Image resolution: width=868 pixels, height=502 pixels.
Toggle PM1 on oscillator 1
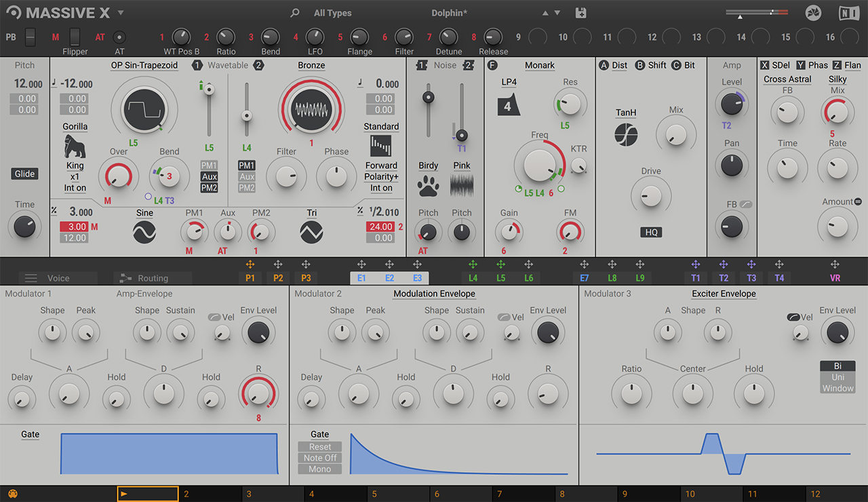click(210, 166)
